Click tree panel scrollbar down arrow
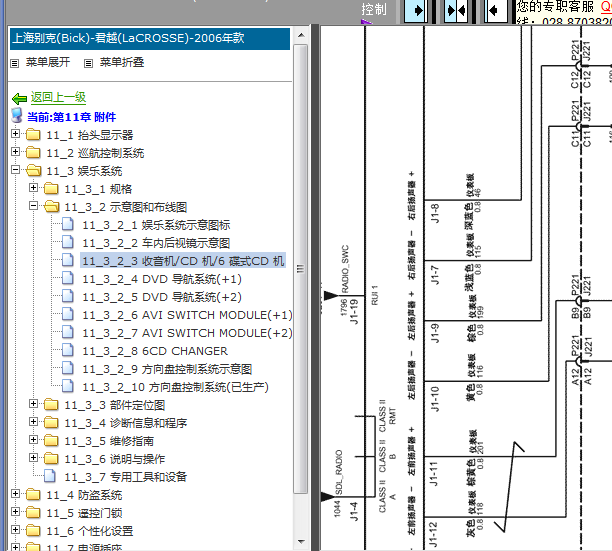 (x=301, y=542)
